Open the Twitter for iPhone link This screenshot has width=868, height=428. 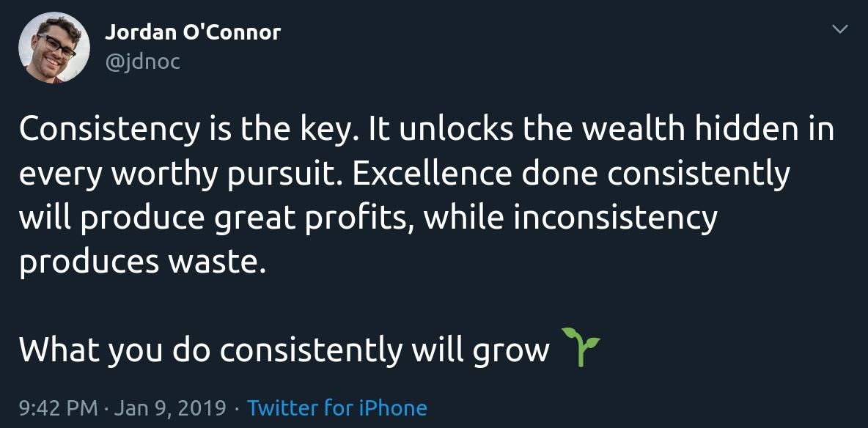click(337, 408)
